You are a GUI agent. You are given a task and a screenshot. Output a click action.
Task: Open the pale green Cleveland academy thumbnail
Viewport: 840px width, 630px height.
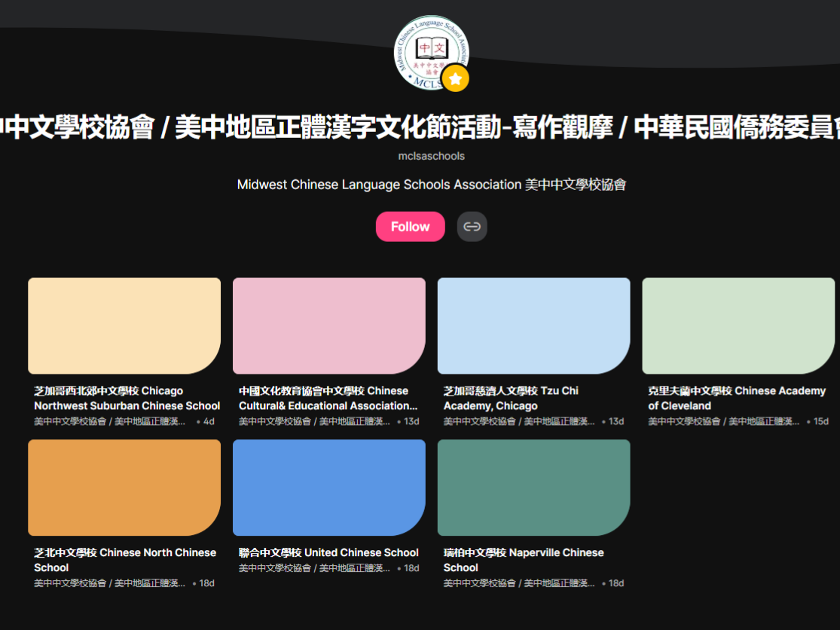[x=738, y=326]
